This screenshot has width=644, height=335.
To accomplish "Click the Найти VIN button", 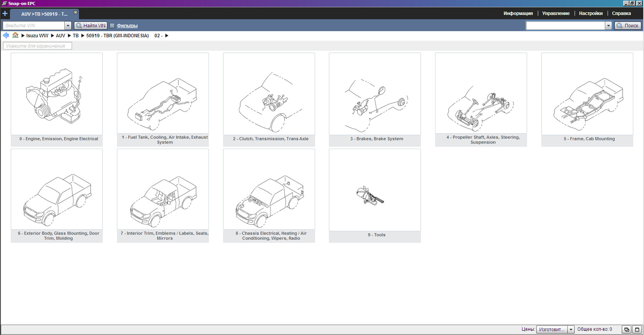I will [x=91, y=25].
